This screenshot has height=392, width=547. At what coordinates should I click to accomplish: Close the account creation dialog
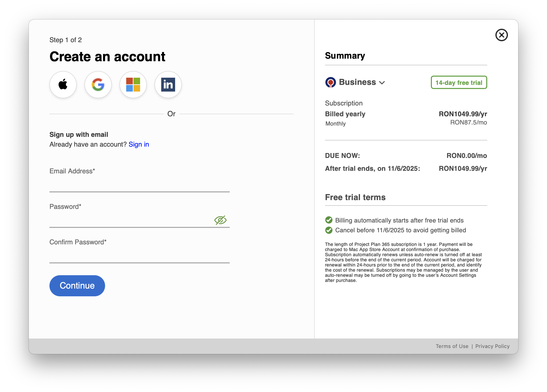click(x=501, y=35)
